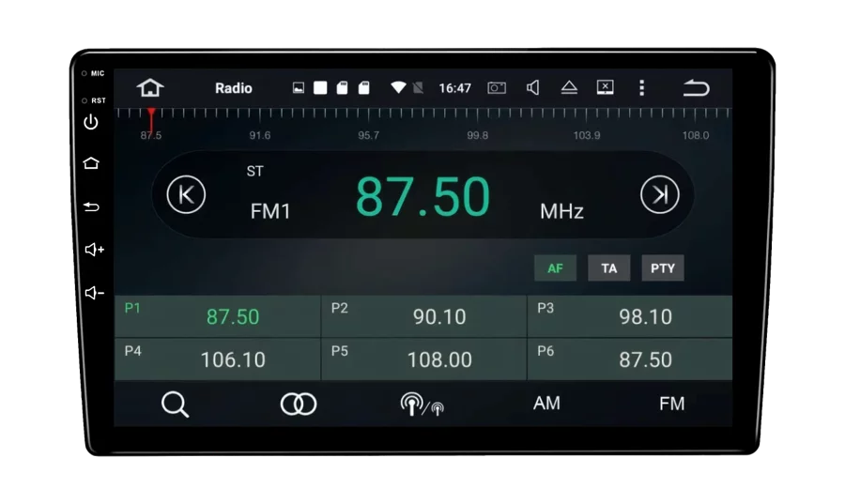Select preset P4 at 106.10
This screenshot has height=504, width=845.
click(217, 359)
